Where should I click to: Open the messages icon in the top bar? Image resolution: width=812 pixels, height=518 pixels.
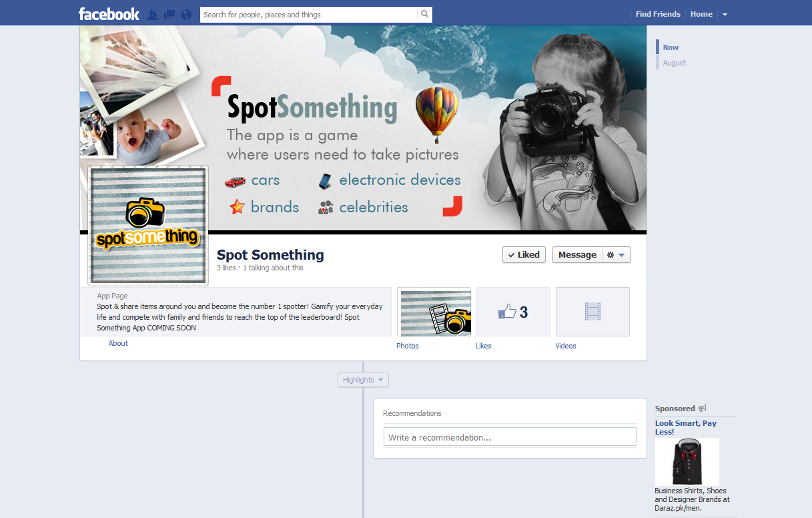169,13
